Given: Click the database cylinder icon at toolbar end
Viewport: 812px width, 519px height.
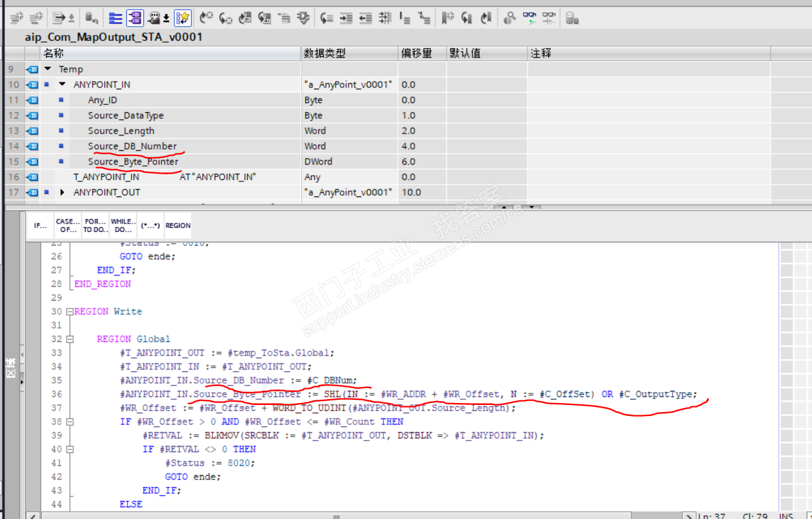Looking at the screenshot, I should [572, 17].
